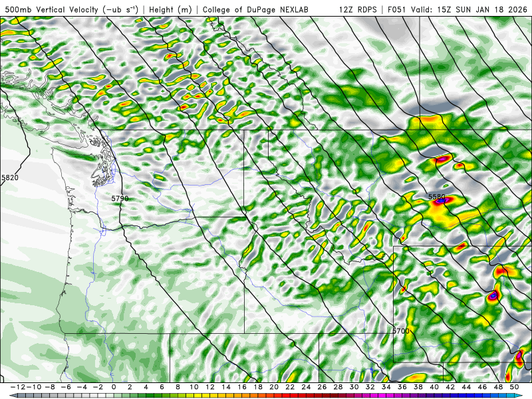Click the 48 value on color scale

498,387
